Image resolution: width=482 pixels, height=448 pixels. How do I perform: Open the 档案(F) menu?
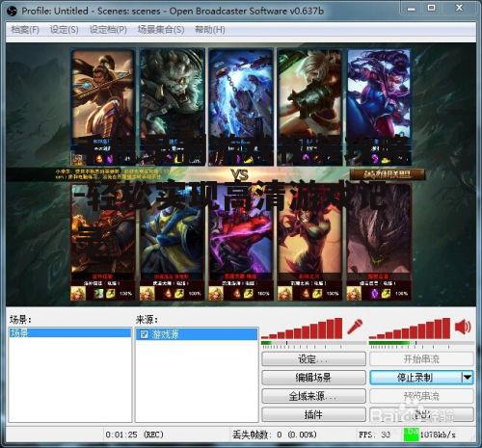click(x=25, y=30)
